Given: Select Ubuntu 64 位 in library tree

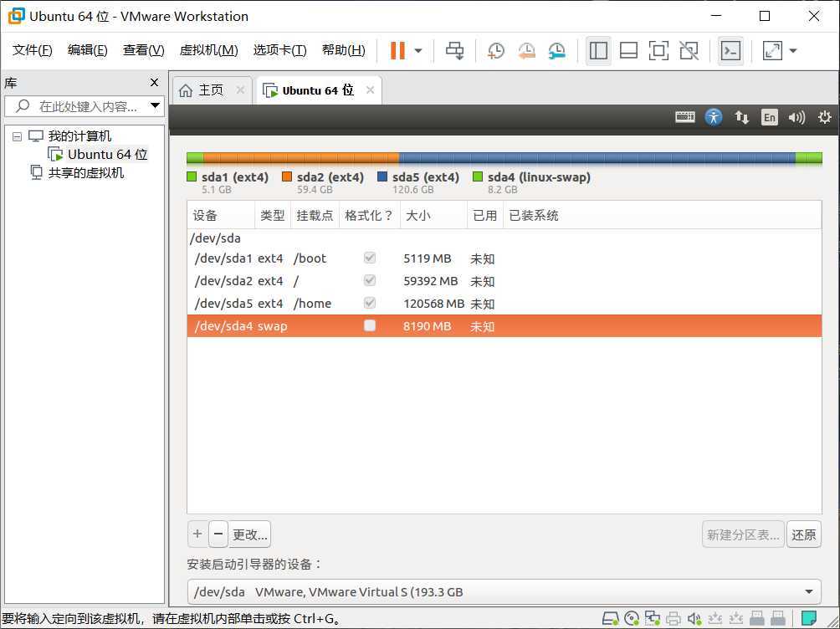Looking at the screenshot, I should [x=98, y=154].
